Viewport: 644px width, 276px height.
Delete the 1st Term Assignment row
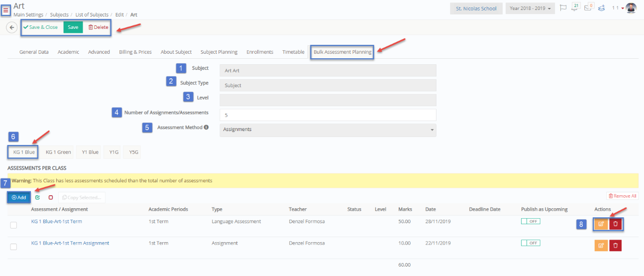[615, 245]
